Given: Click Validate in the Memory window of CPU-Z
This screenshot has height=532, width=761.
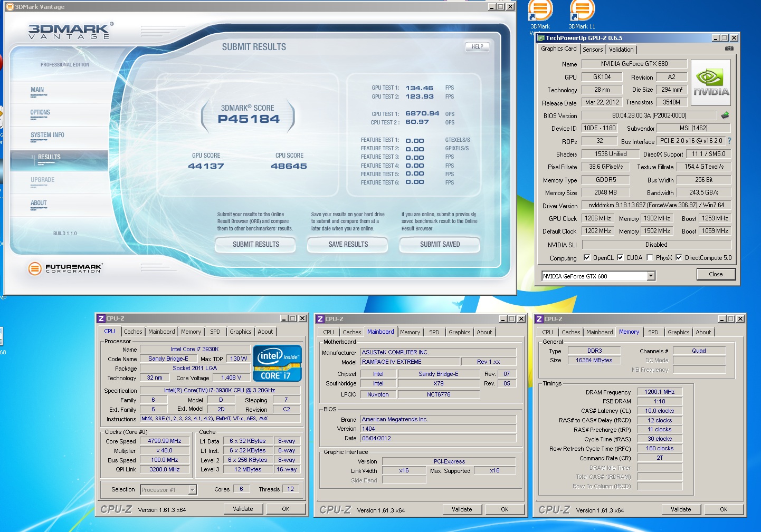Looking at the screenshot, I should [x=681, y=509].
